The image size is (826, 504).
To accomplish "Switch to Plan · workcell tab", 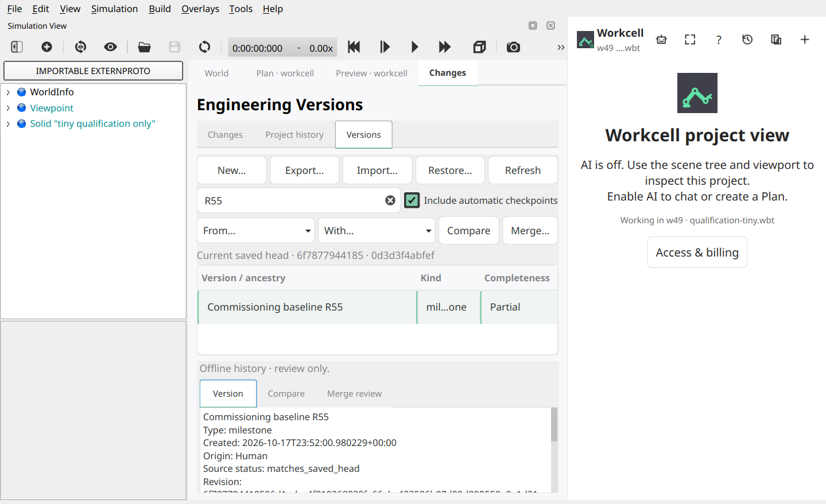I will point(285,73).
